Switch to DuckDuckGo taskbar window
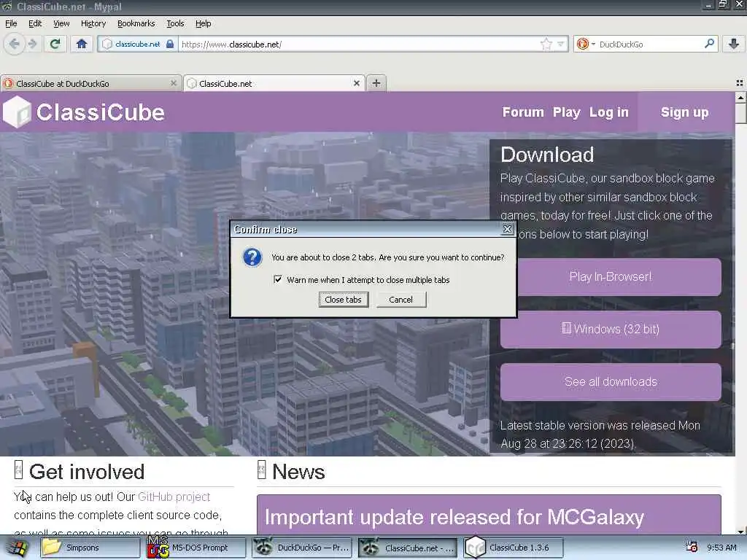The image size is (747, 560). [x=302, y=548]
